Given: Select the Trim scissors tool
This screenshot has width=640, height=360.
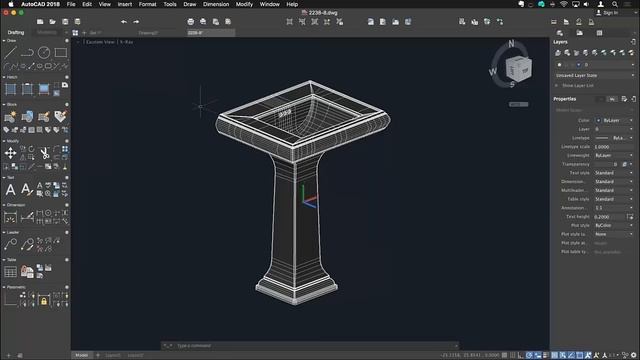Looking at the screenshot, I should point(44,153).
